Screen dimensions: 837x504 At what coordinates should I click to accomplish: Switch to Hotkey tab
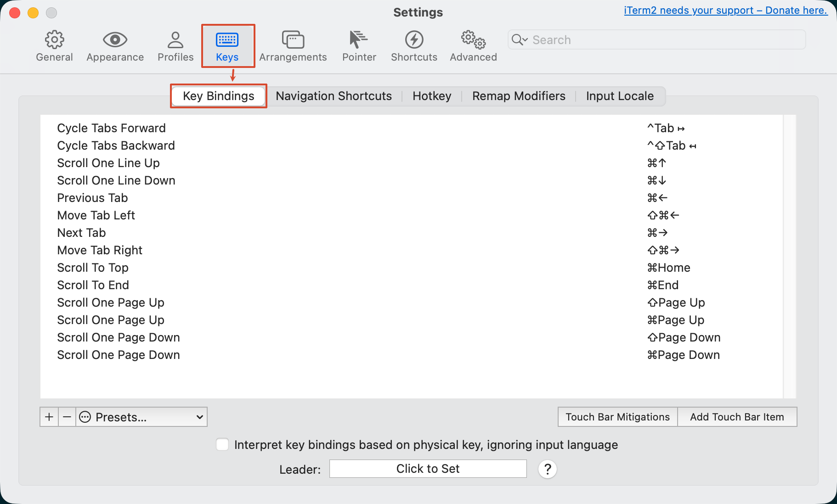432,96
